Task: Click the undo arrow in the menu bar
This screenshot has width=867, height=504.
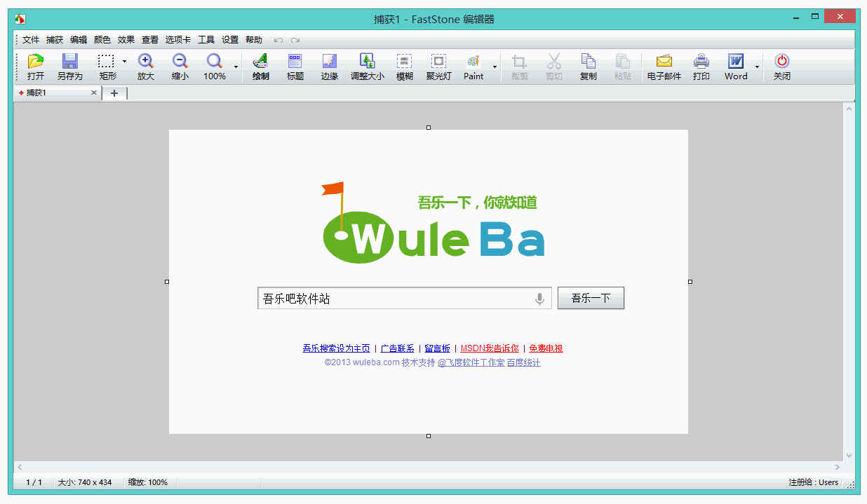Action: 278,40
